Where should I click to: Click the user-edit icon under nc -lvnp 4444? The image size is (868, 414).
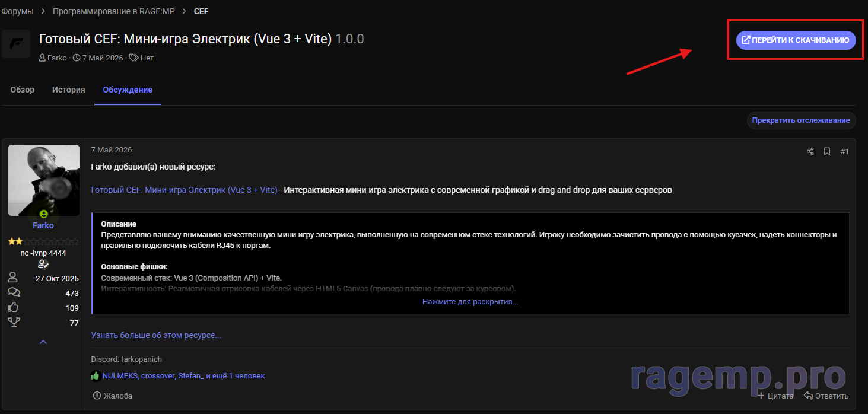tap(43, 264)
